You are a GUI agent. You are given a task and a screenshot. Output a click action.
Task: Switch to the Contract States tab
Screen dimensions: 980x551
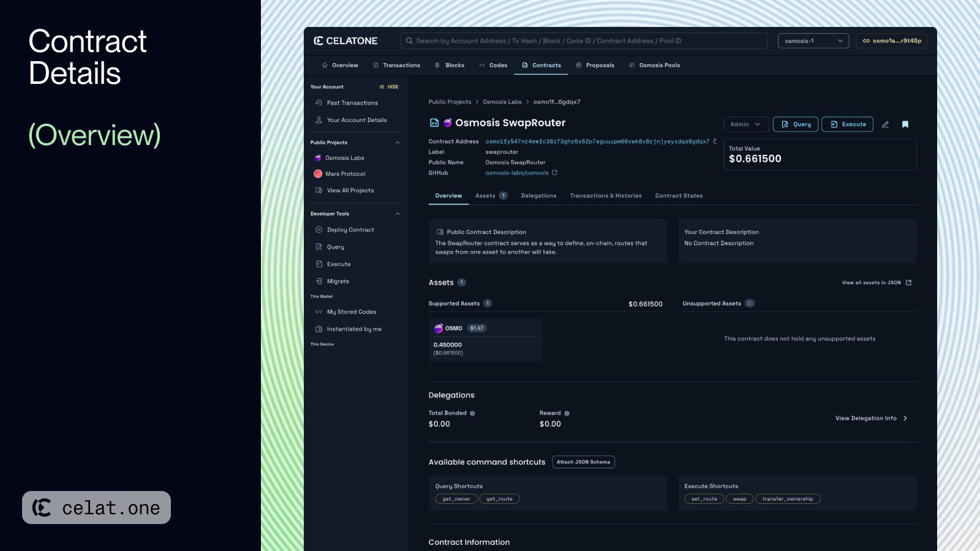679,196
